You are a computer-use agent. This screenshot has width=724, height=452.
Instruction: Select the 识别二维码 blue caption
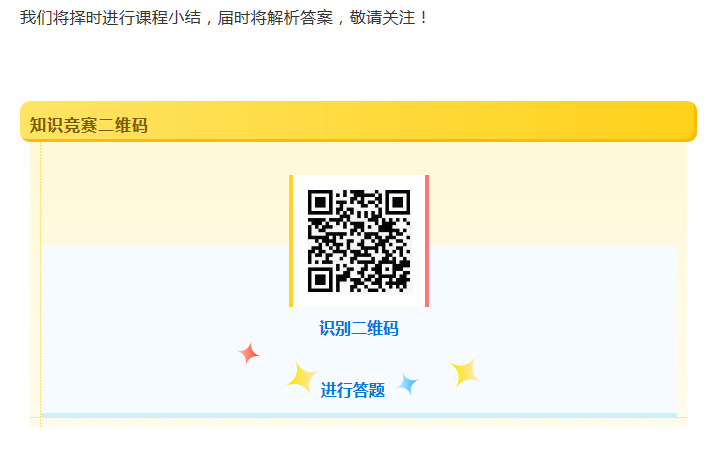pyautogui.click(x=359, y=328)
